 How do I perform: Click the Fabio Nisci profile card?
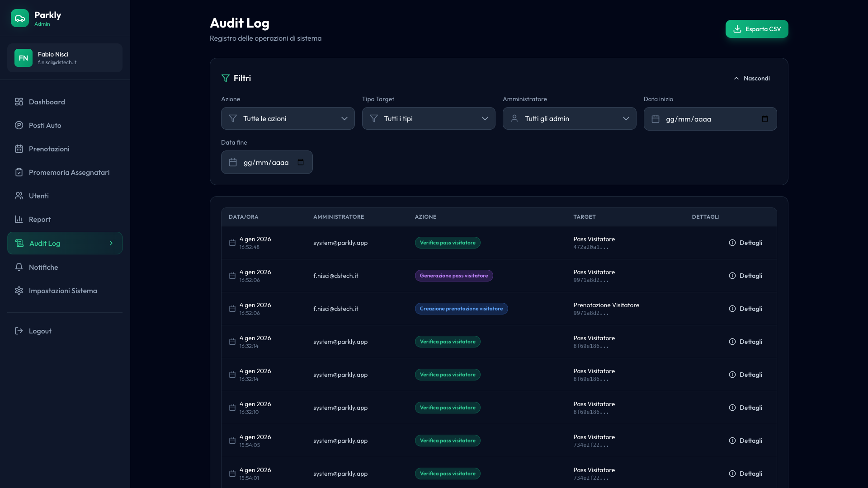[65, 58]
